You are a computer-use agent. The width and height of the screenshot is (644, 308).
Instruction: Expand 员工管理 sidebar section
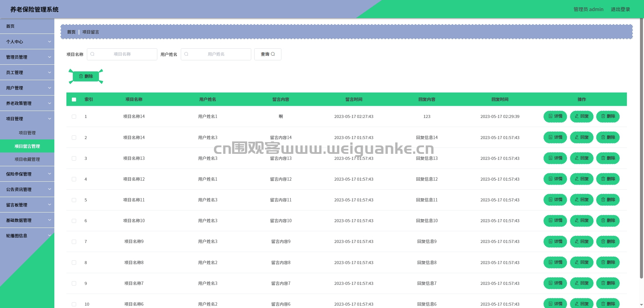click(27, 72)
